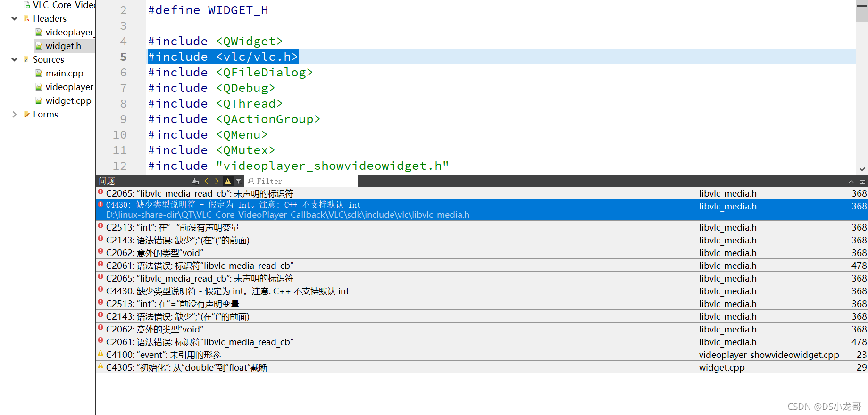Click file path in selected error
This screenshot has height=415, width=868.
(x=288, y=215)
